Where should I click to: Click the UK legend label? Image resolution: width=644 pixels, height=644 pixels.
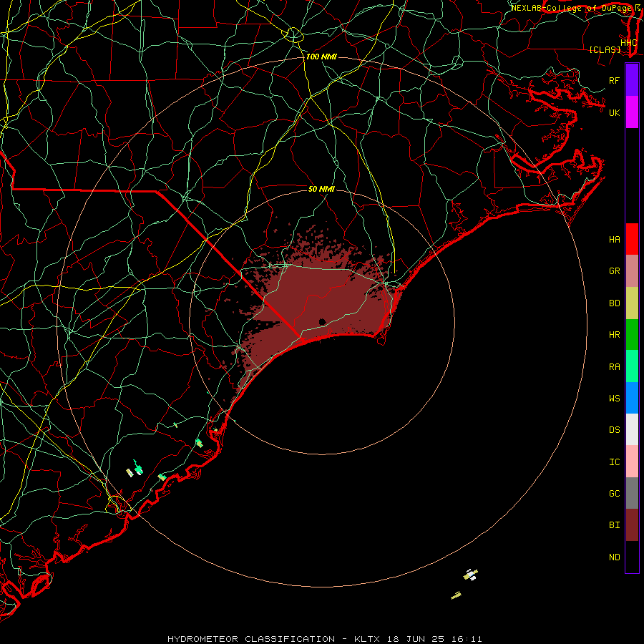614,112
